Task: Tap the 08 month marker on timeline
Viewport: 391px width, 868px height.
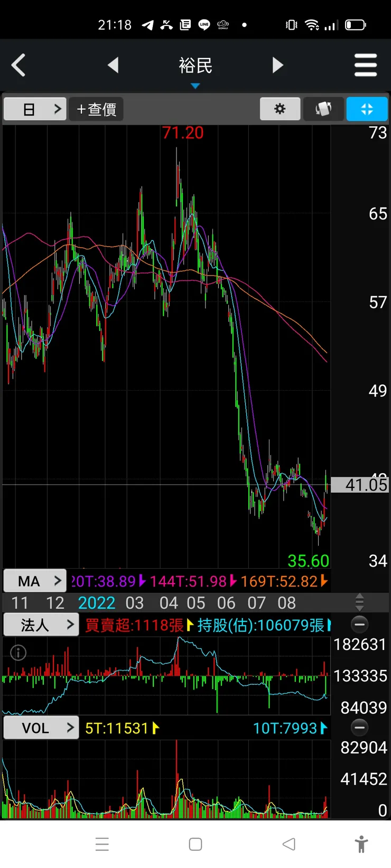Action: [287, 603]
